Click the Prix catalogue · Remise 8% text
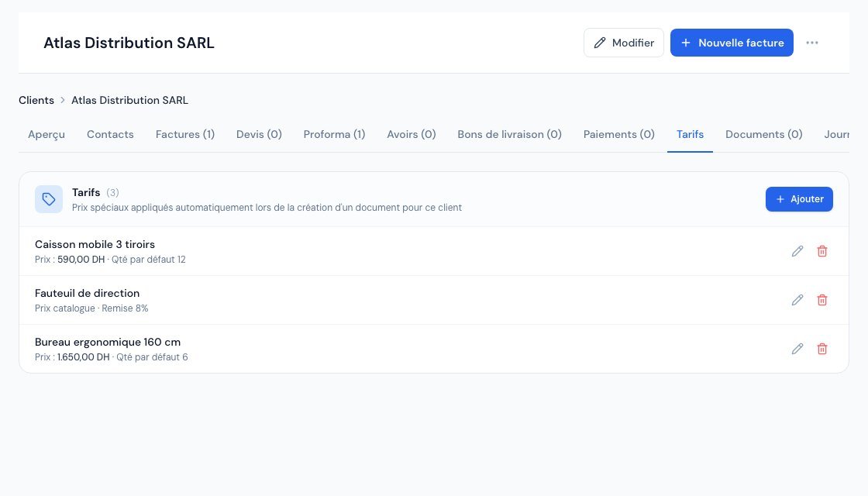The width and height of the screenshot is (868, 496). (x=91, y=308)
